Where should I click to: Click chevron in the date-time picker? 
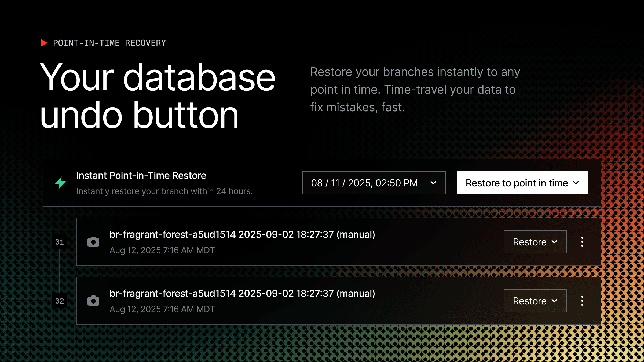pos(433,183)
